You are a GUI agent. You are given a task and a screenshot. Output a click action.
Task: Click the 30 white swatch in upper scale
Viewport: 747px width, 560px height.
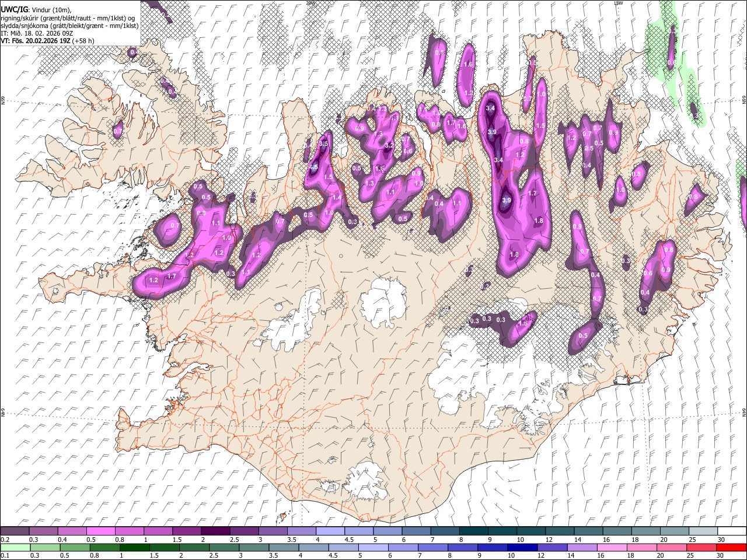pyautogui.click(x=731, y=531)
